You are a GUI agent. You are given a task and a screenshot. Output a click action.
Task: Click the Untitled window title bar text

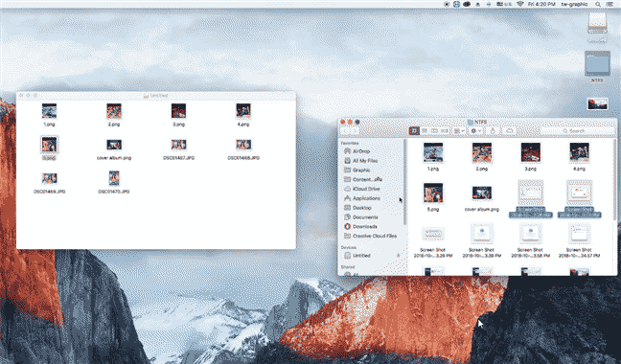(159, 96)
